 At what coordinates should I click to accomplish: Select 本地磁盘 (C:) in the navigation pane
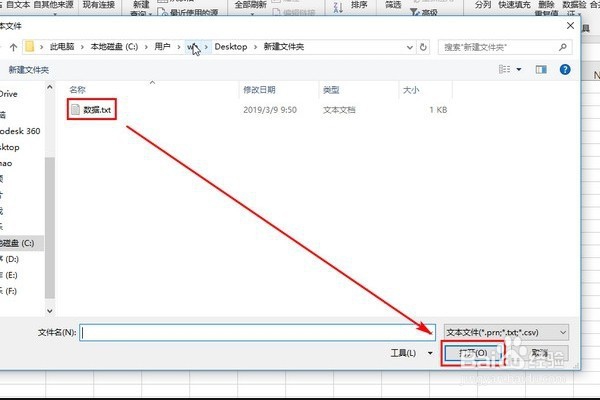point(20,243)
